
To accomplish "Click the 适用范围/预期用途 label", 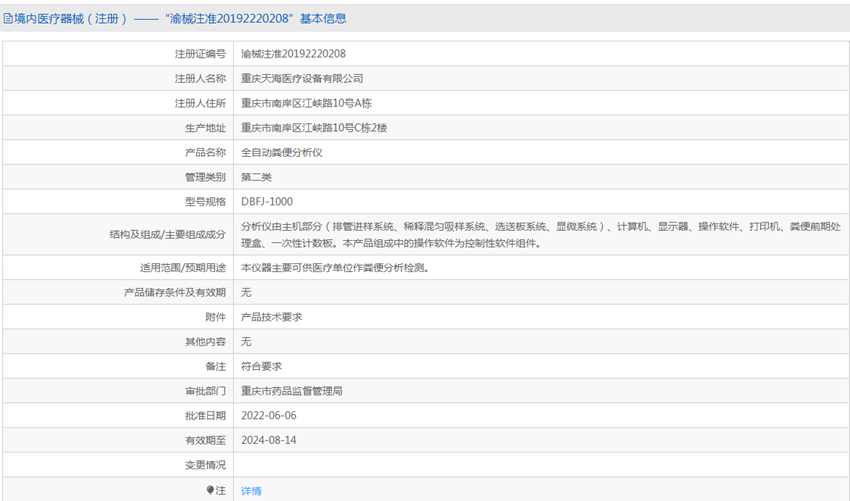I will pyautogui.click(x=183, y=268).
